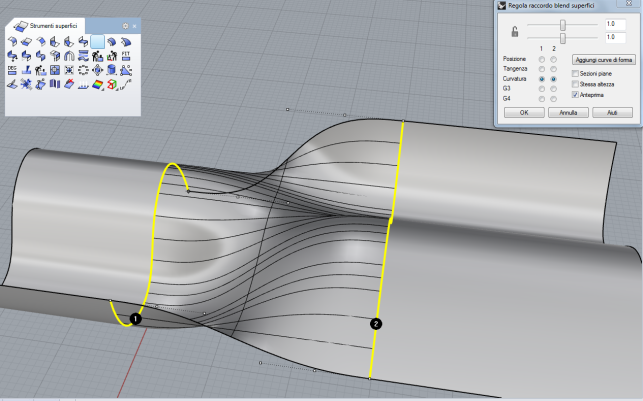The image size is (643, 401).
Task: Click the second 1.0 value input field
Action: pos(614,36)
